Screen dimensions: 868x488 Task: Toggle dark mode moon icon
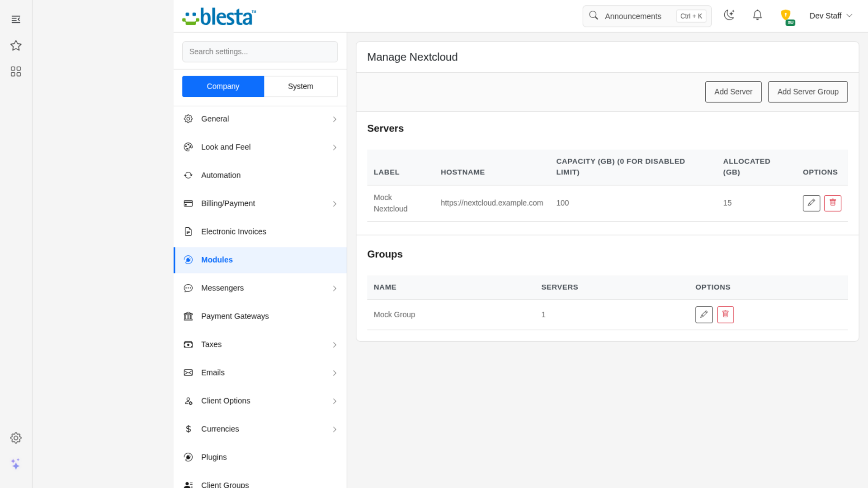(x=729, y=15)
